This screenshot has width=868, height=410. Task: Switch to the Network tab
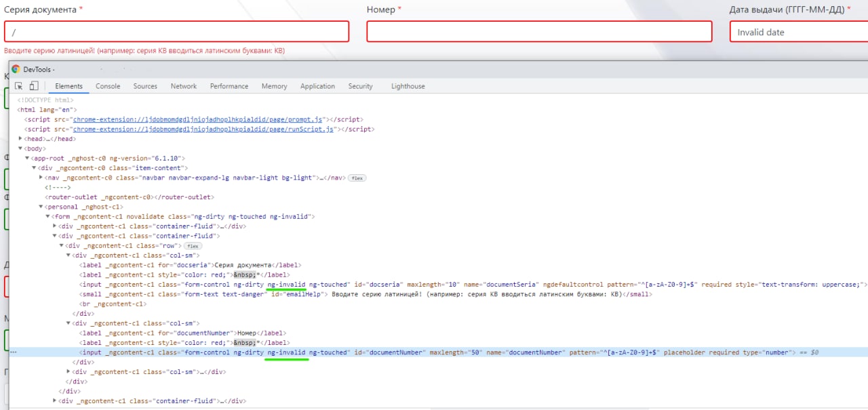coord(184,86)
